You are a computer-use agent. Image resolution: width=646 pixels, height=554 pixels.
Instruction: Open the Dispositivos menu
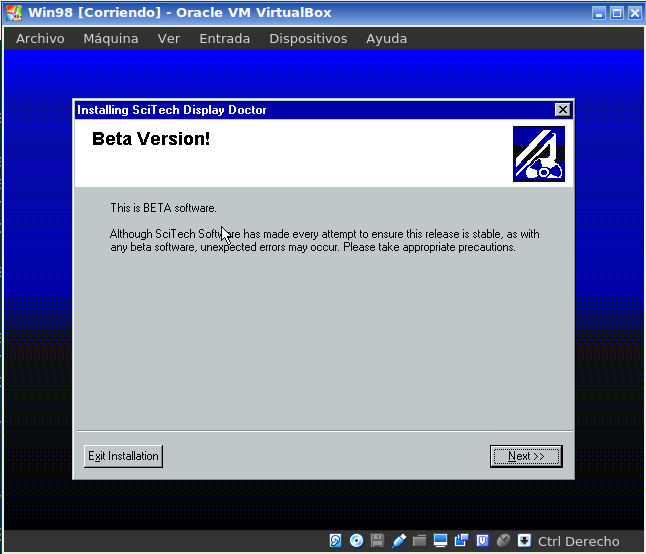[308, 39]
